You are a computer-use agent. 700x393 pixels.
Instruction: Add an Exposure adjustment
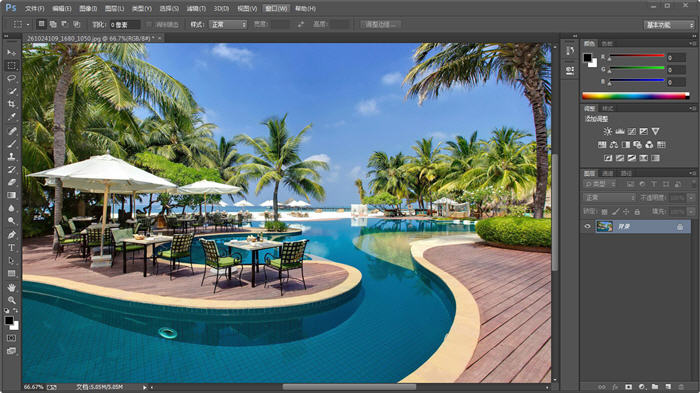coord(643,131)
